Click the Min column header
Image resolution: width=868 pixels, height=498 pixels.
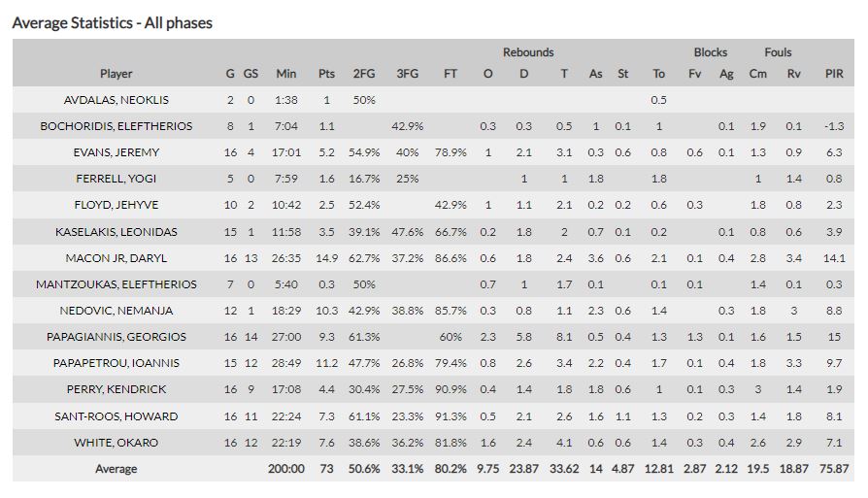click(286, 74)
